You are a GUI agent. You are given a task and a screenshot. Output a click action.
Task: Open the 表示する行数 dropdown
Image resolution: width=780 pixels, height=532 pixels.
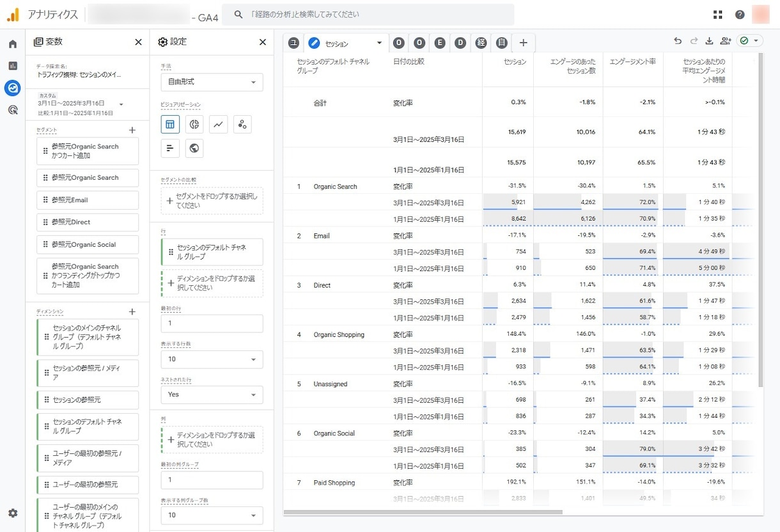tap(212, 359)
